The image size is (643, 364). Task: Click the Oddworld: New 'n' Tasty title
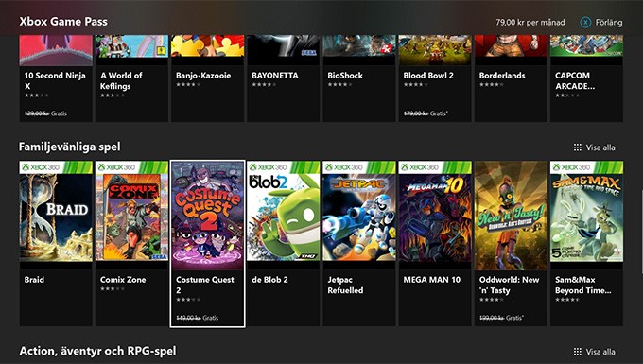pos(509,285)
